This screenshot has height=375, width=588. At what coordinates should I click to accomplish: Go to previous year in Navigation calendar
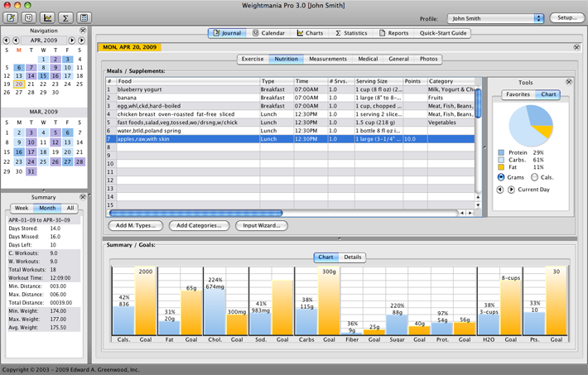click(6, 40)
